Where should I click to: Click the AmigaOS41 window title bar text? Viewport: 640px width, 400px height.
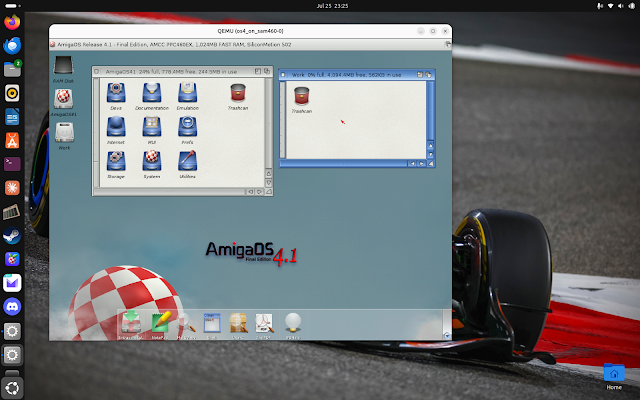[x=171, y=71]
